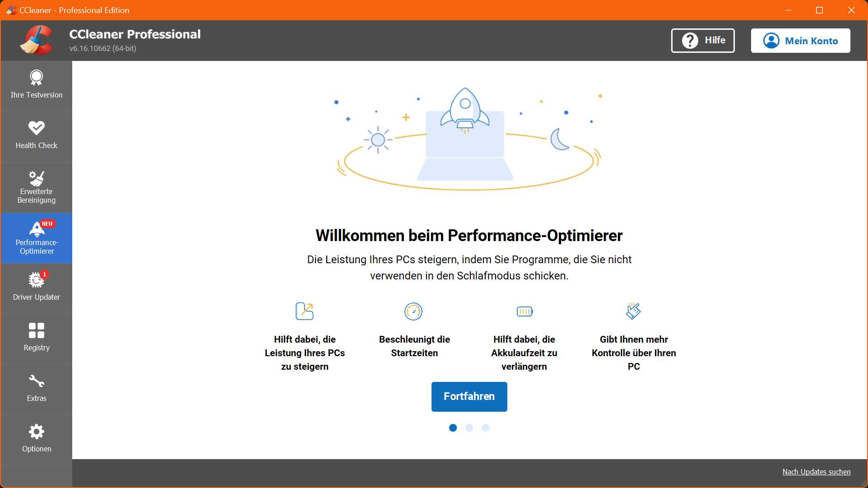The image size is (868, 488).
Task: Open the Performance-Optimierer tool
Action: [x=36, y=238]
